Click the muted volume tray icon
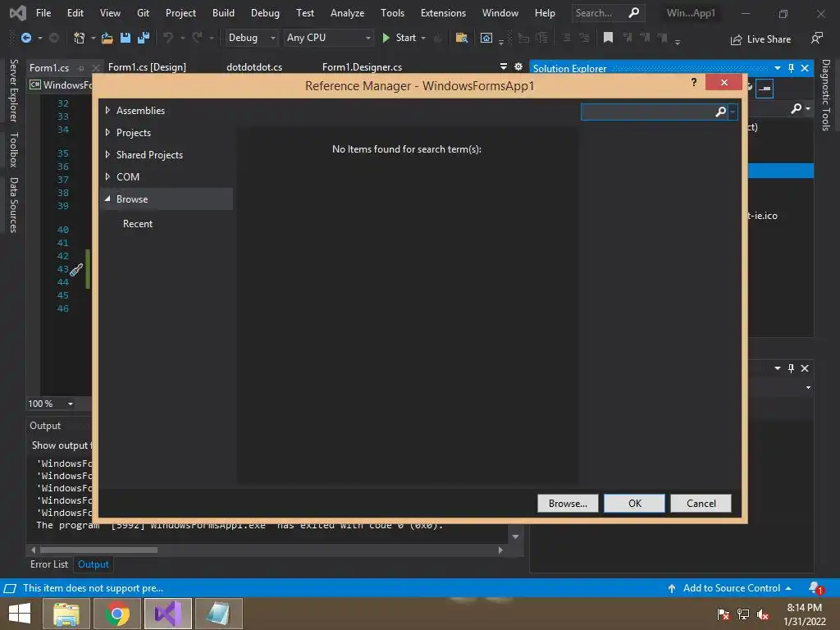The height and width of the screenshot is (630, 840). coord(763,614)
